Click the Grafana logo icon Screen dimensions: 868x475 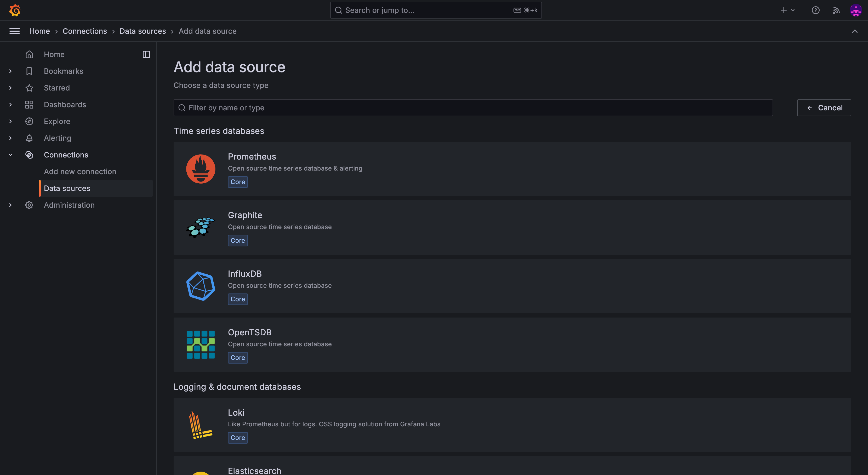tap(14, 10)
